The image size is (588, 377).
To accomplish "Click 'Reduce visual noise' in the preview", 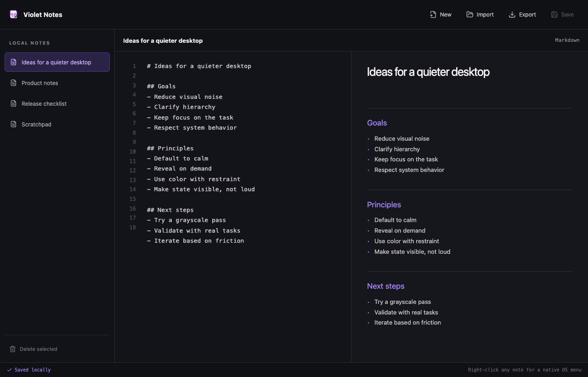I will click(x=402, y=138).
